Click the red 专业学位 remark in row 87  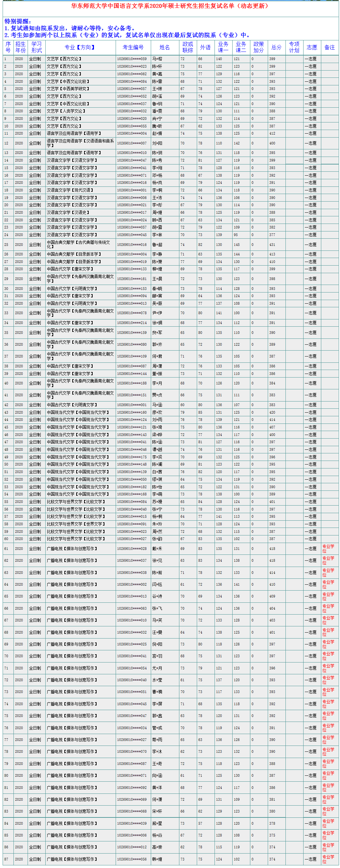[x=328, y=859]
